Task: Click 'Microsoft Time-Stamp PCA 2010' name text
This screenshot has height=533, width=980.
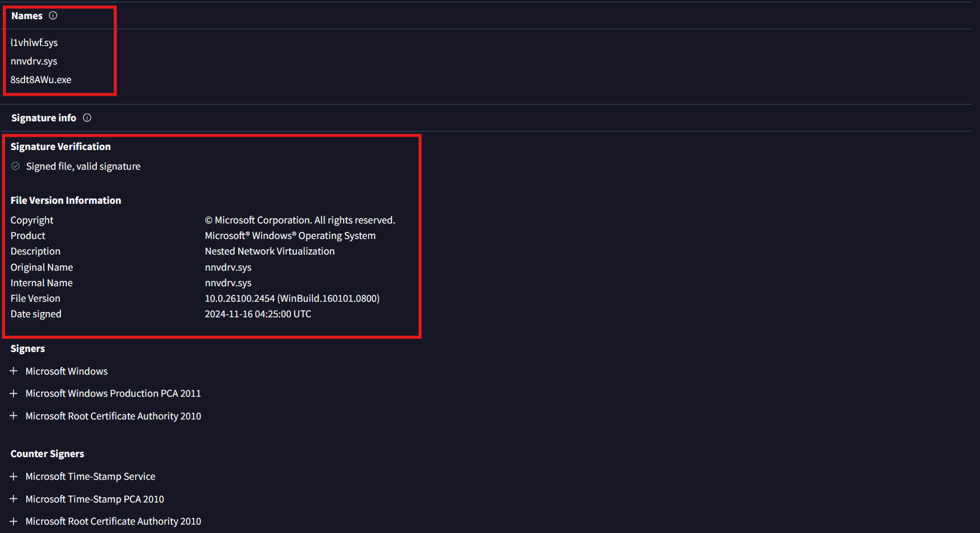Action: [x=94, y=499]
